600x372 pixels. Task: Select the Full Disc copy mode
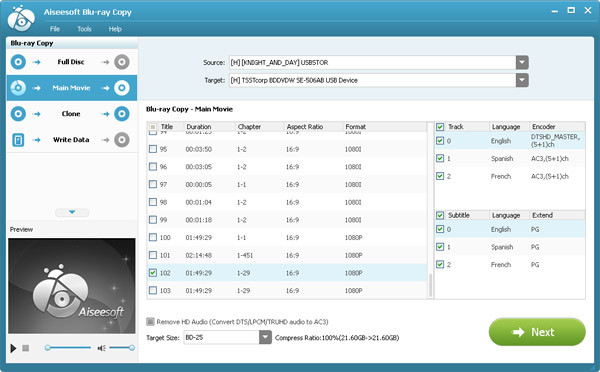72,62
